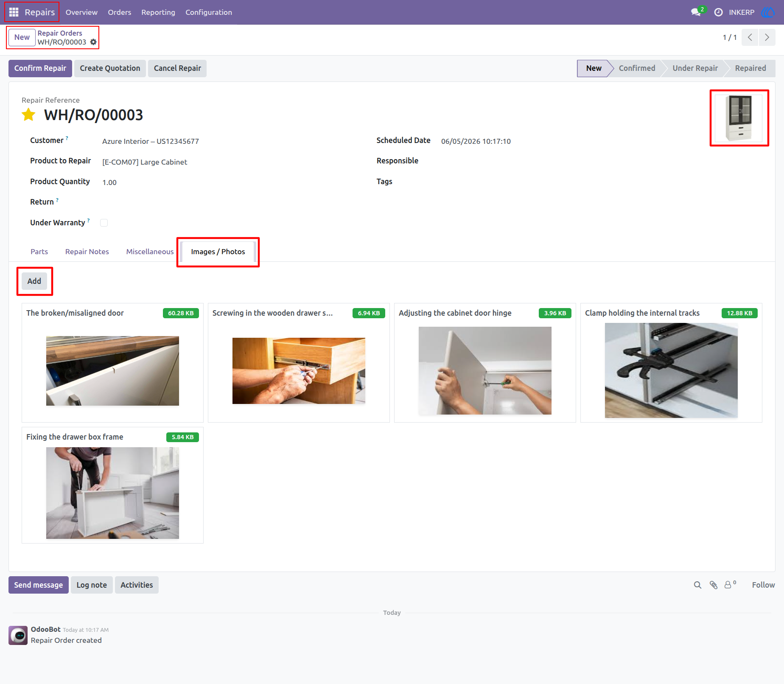
Task: Switch to the Miscellaneous tab
Action: point(150,252)
